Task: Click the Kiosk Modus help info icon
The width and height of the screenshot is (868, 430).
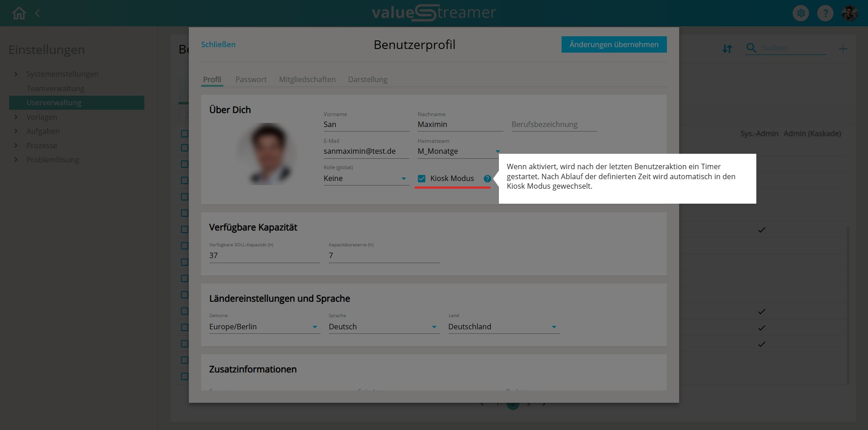Action: (x=487, y=179)
